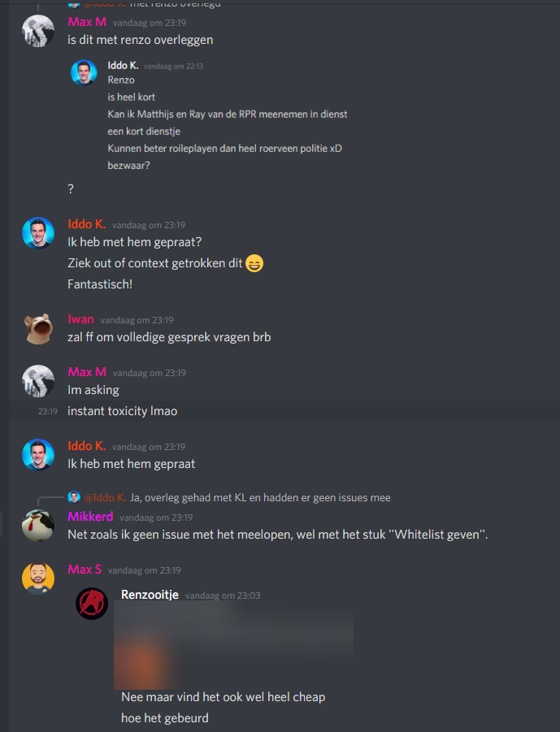
Task: Click the grinning emoji after 'getrokken dit'
Action: 254,263
